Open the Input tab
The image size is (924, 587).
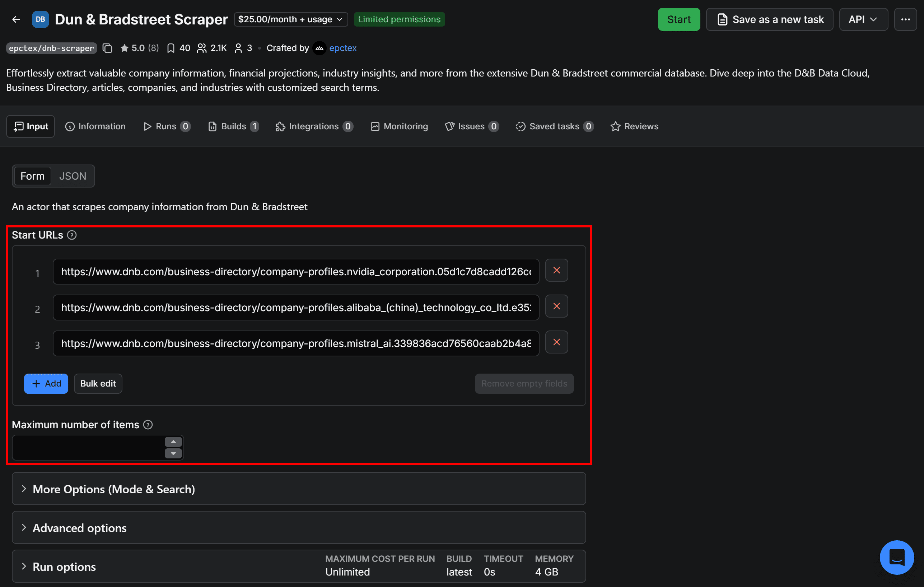tap(31, 126)
